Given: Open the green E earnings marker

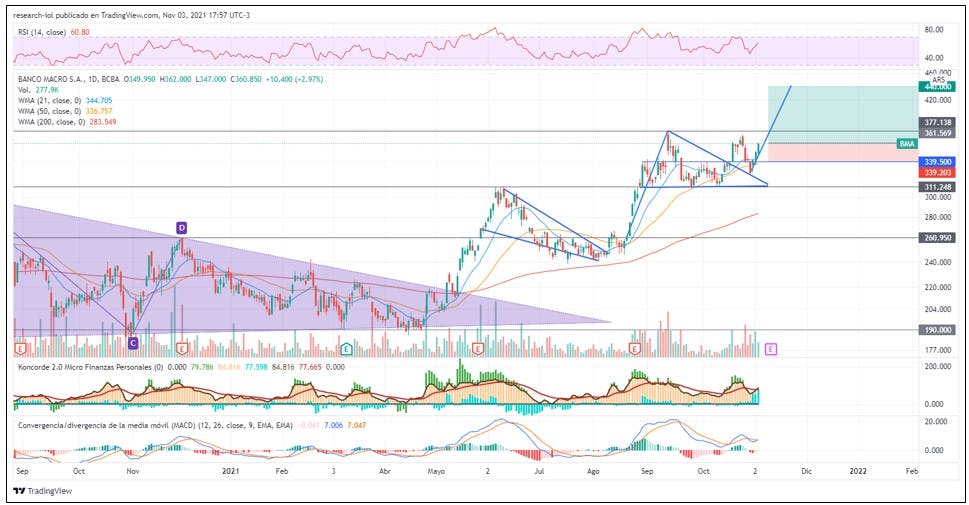Looking at the screenshot, I should click(346, 349).
